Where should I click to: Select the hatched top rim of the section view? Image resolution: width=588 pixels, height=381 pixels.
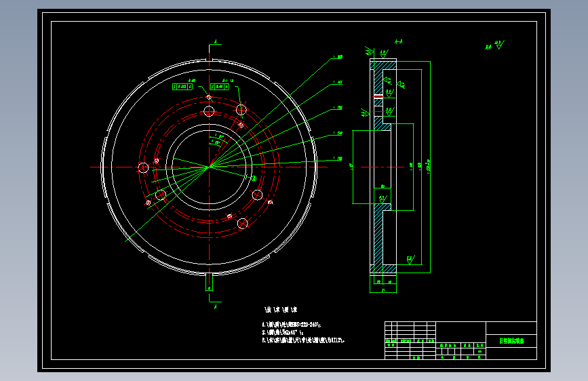pyautogui.click(x=383, y=66)
